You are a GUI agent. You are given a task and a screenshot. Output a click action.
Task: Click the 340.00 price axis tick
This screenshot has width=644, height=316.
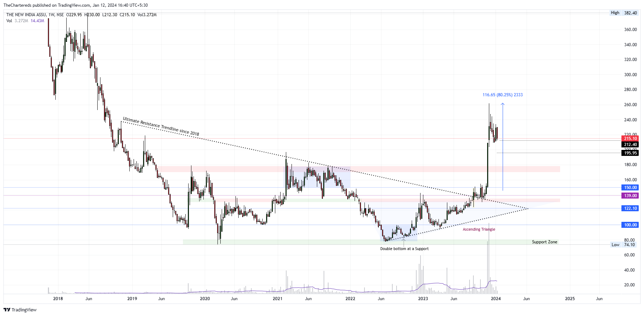[x=631, y=45]
